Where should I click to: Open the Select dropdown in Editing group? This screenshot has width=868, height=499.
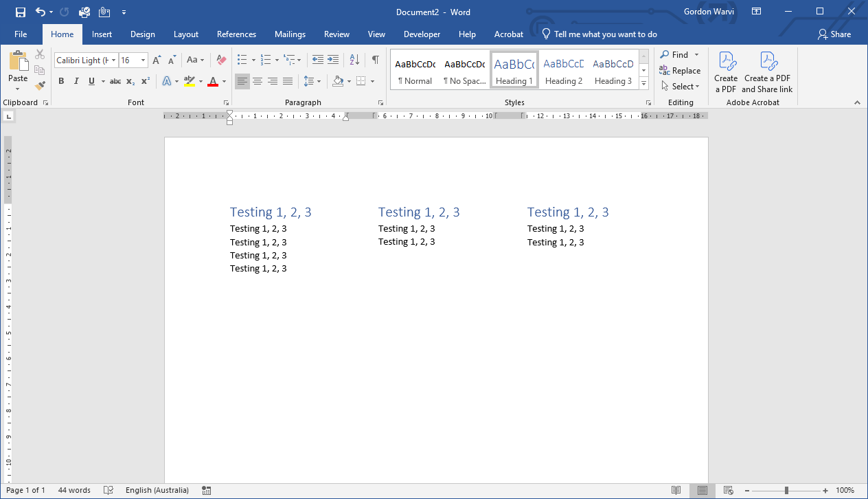click(x=681, y=86)
